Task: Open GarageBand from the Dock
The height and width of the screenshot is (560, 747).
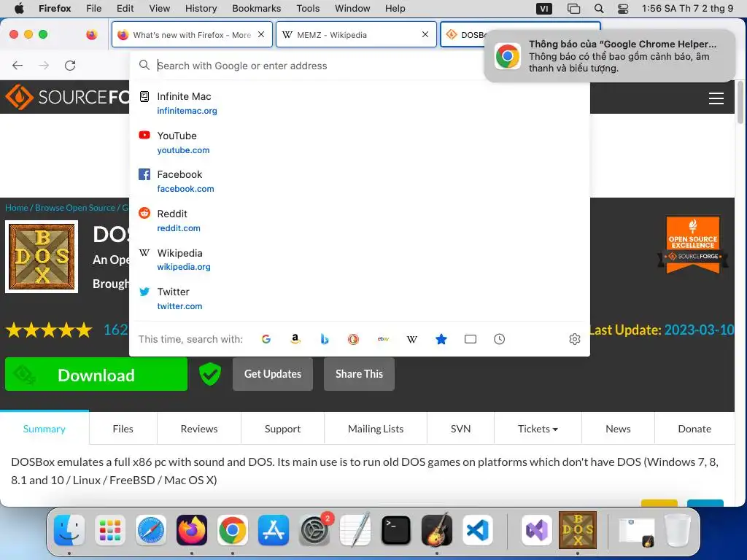Action: (437, 530)
